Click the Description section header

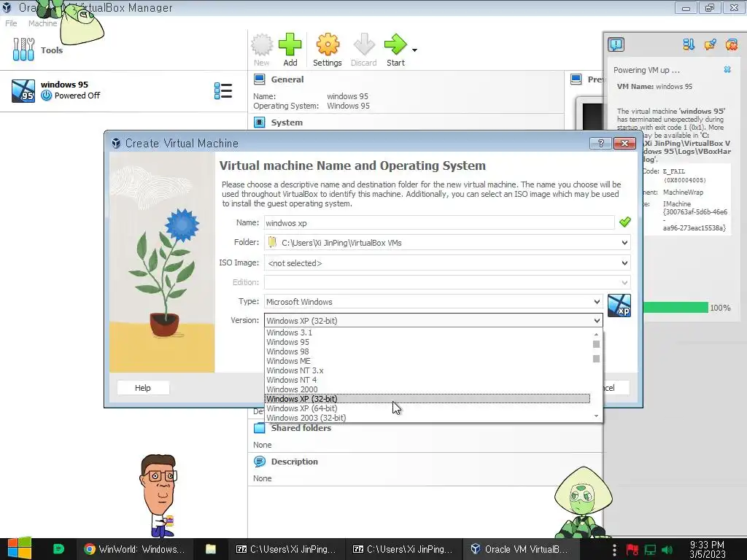click(x=294, y=462)
